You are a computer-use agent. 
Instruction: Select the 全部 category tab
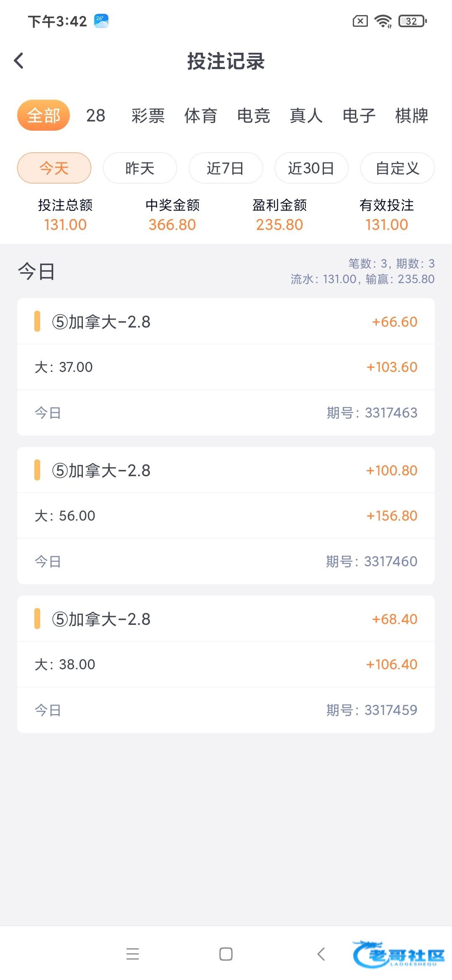point(43,115)
